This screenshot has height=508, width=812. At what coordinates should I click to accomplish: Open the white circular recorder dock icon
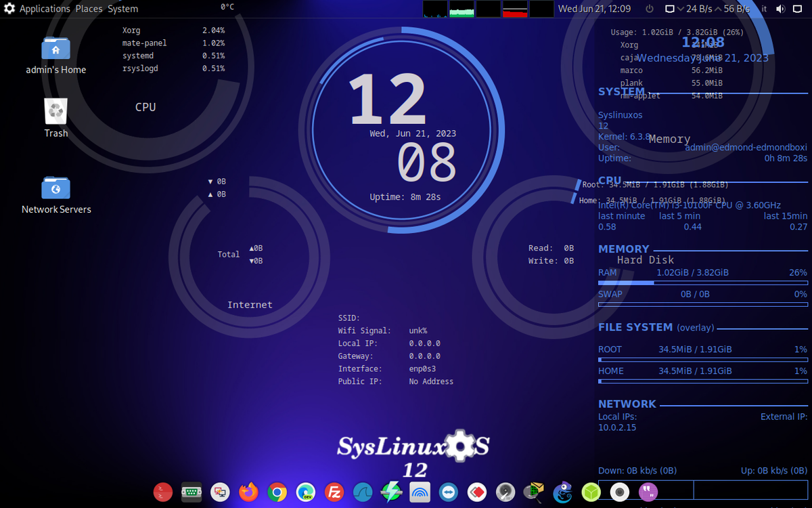tap(621, 492)
